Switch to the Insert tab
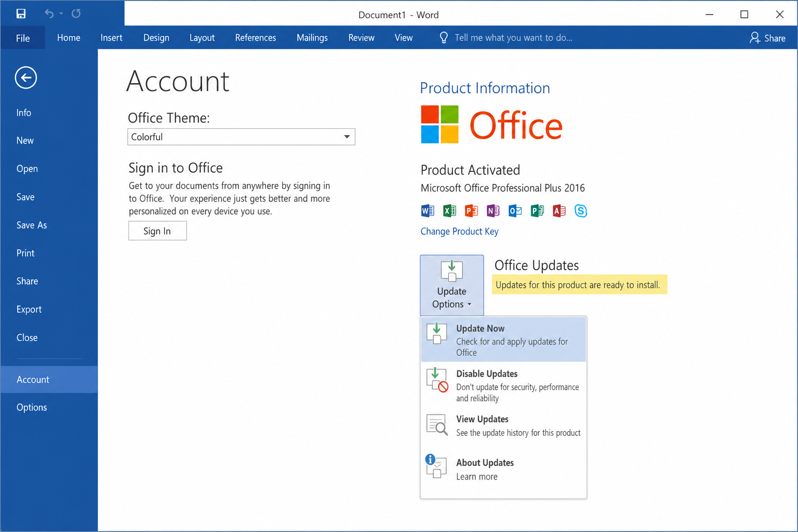798x532 pixels. coord(111,38)
